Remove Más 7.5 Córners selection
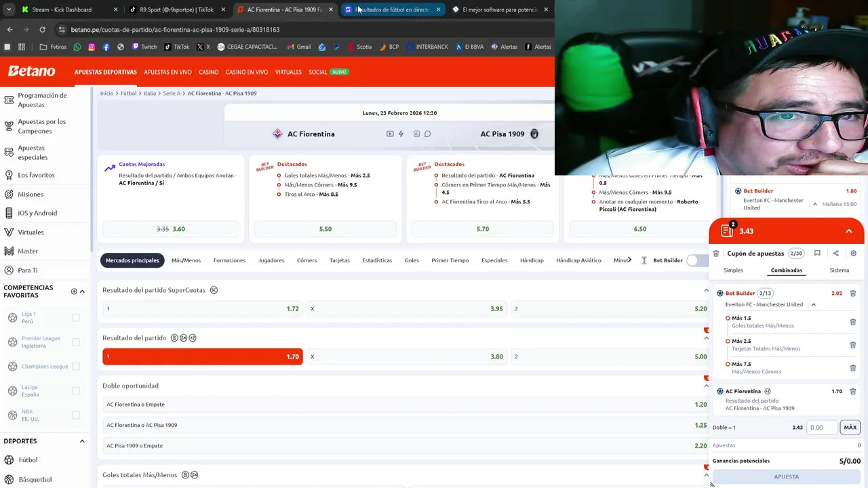The height and width of the screenshot is (488, 868). coord(853,368)
